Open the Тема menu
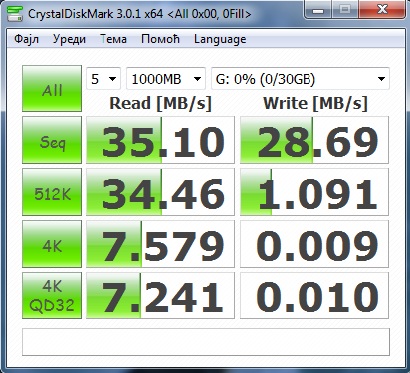 [x=113, y=39]
